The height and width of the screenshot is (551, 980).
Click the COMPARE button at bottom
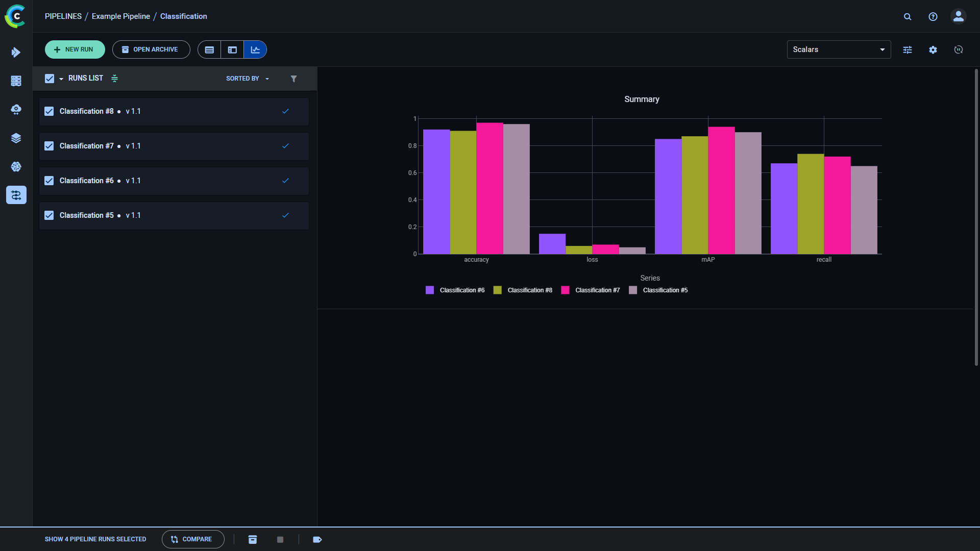[x=191, y=539]
